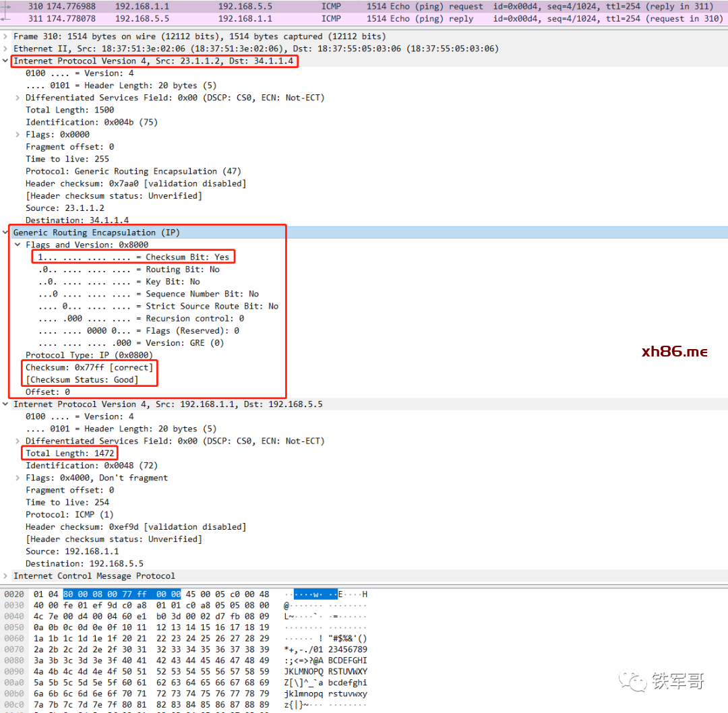Select the Total Length: 1472 field
This screenshot has height=713, width=728.
coord(70,454)
